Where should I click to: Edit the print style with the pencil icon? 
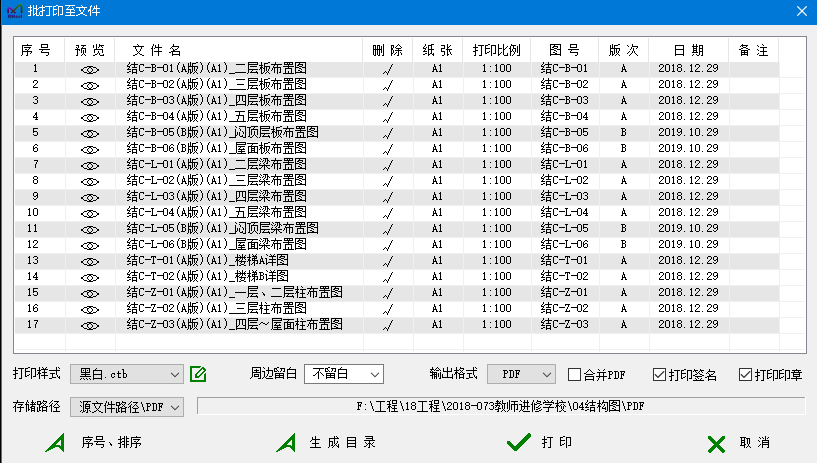pos(198,374)
